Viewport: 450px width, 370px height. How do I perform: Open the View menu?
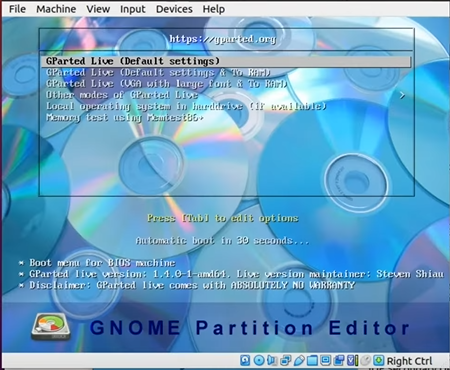98,9
